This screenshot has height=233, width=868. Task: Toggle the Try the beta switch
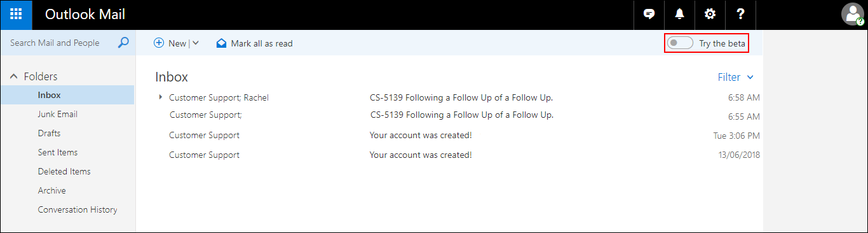pos(680,43)
